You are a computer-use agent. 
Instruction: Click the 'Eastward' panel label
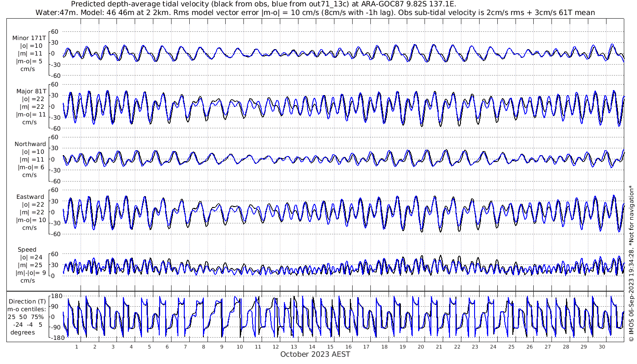[30, 197]
